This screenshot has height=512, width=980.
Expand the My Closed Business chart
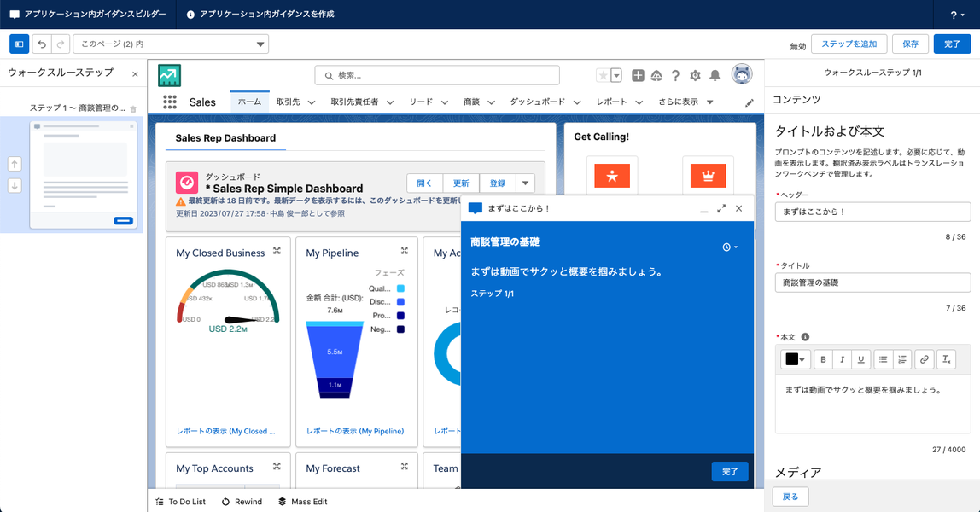(277, 251)
